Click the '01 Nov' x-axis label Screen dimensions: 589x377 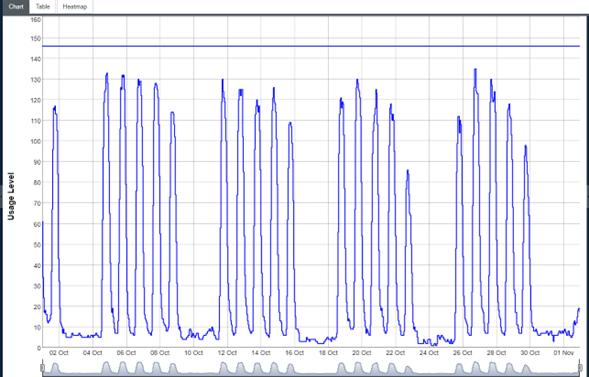563,353
